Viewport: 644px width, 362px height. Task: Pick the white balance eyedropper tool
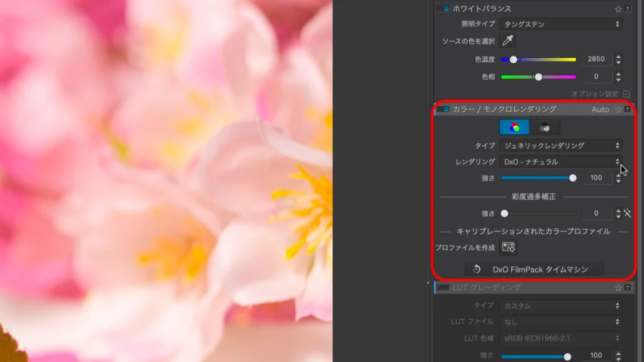508,41
